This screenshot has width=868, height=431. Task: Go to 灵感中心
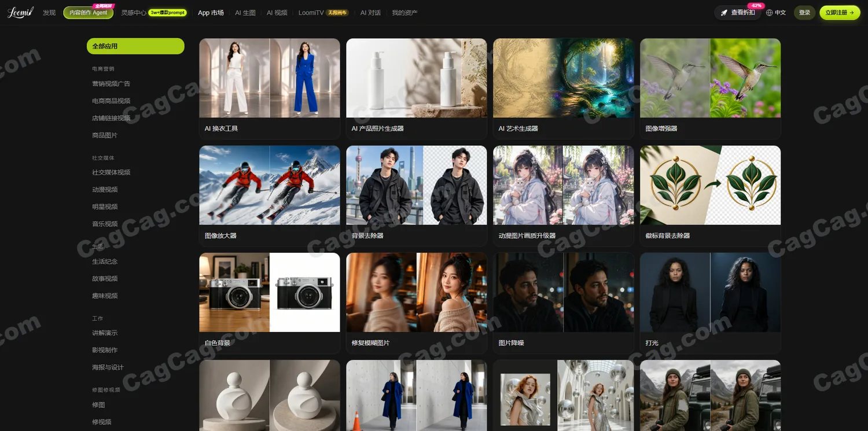point(134,13)
